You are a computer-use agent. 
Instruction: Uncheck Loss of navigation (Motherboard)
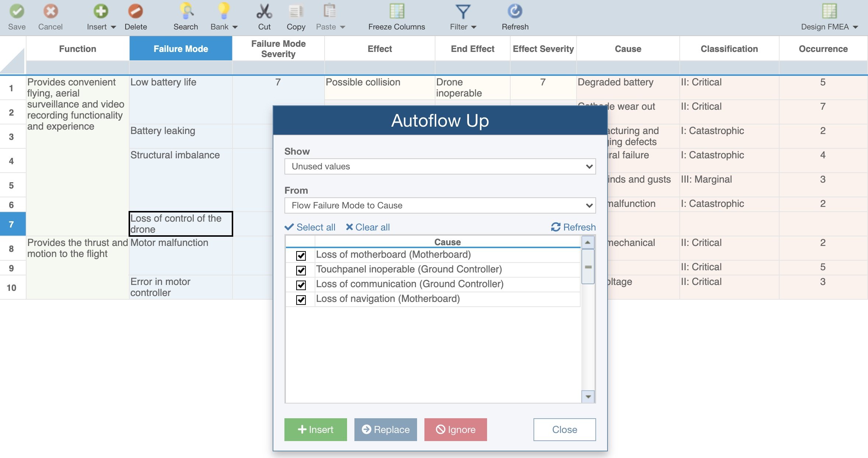[x=301, y=299]
